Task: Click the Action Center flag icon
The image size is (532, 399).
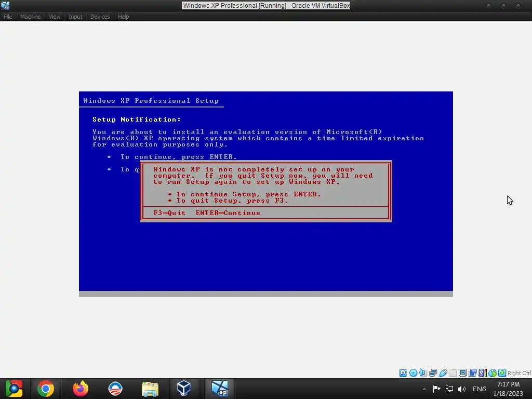Action: (x=436, y=389)
